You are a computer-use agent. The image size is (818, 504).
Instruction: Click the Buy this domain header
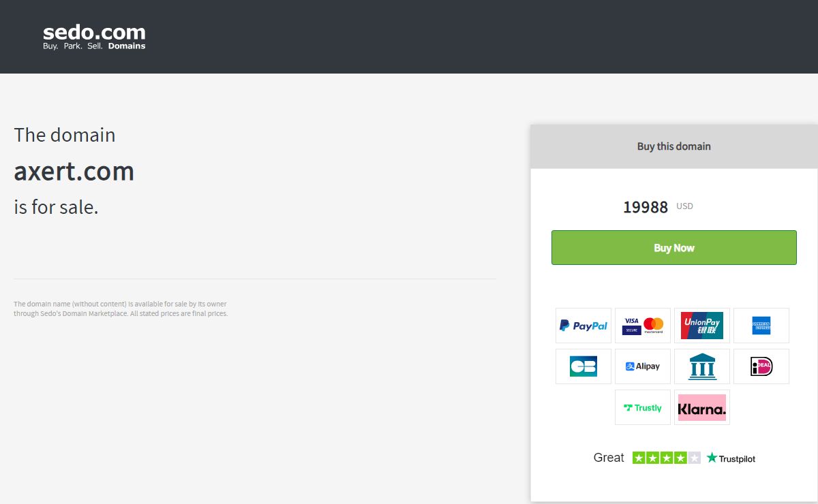point(673,146)
